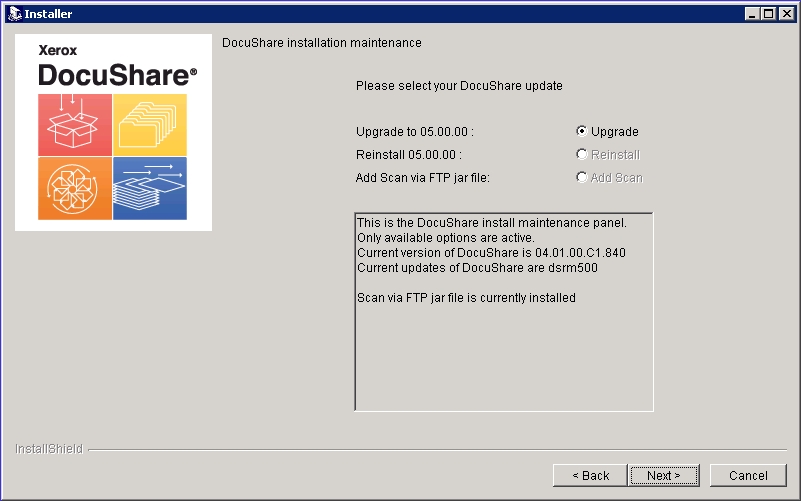Screen dimensions: 801x501
Task: Click 'This is the DocuShare install maintenance panel.' line
Action: [491, 223]
